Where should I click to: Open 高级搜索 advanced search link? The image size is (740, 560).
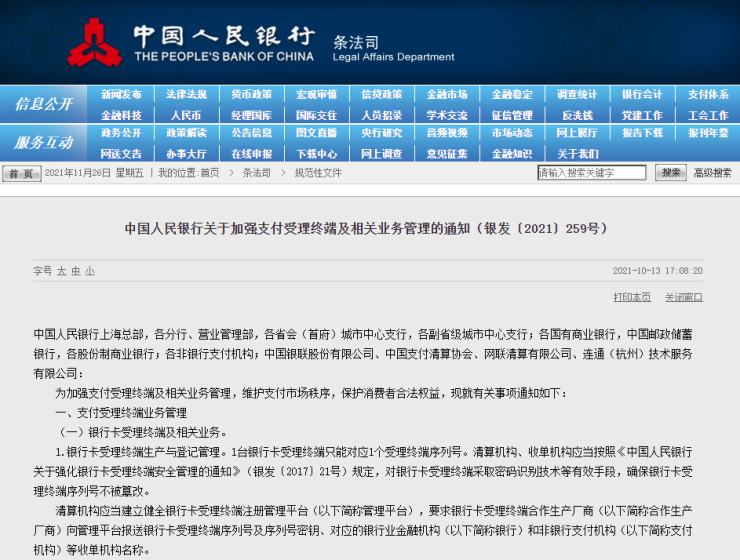point(712,173)
